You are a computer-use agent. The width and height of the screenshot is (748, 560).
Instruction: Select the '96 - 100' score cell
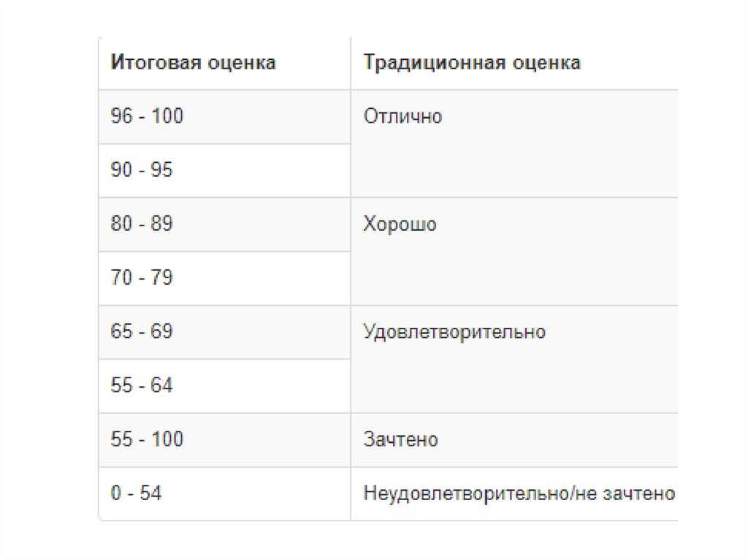point(147,116)
